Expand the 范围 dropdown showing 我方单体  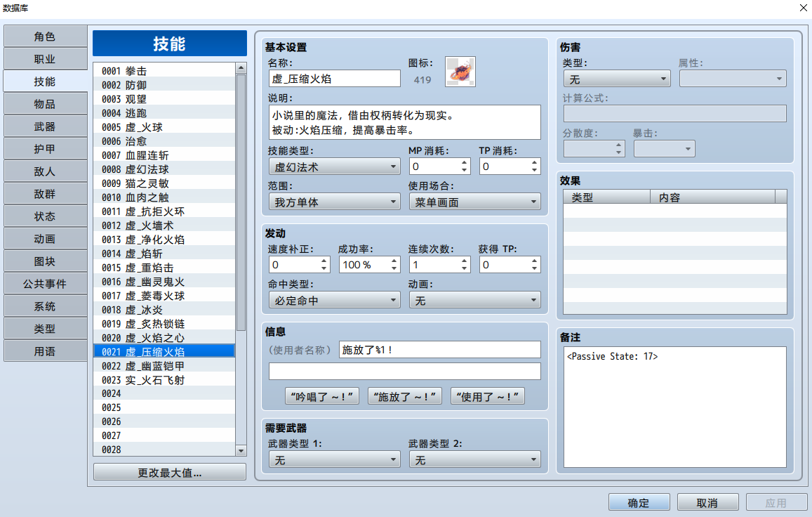coord(335,202)
